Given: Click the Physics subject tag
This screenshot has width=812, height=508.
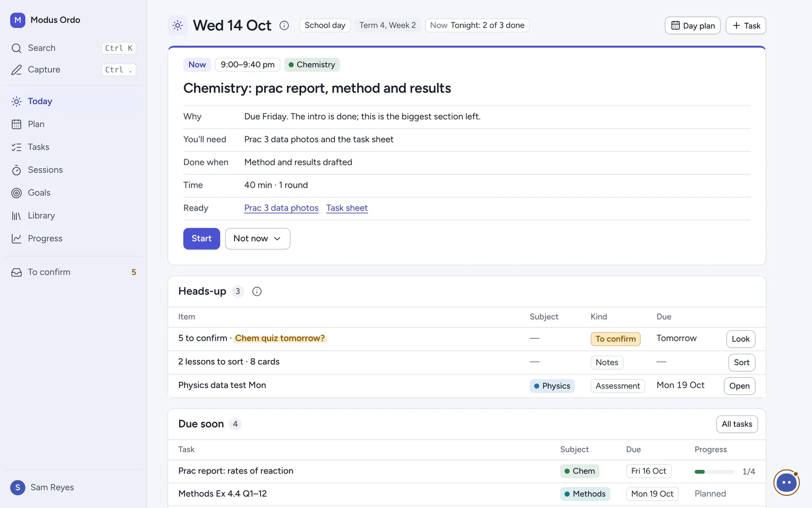Looking at the screenshot, I should coord(552,386).
